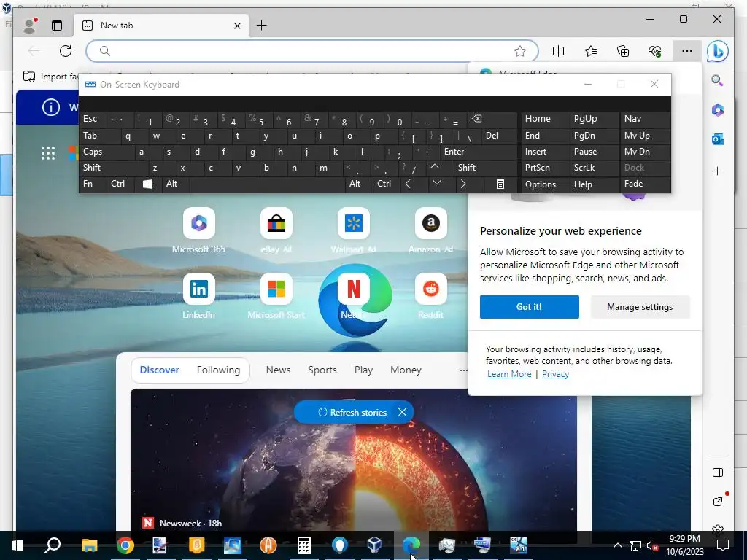
Task: Click the menu key on On-Screen Keyboard
Action: click(500, 184)
